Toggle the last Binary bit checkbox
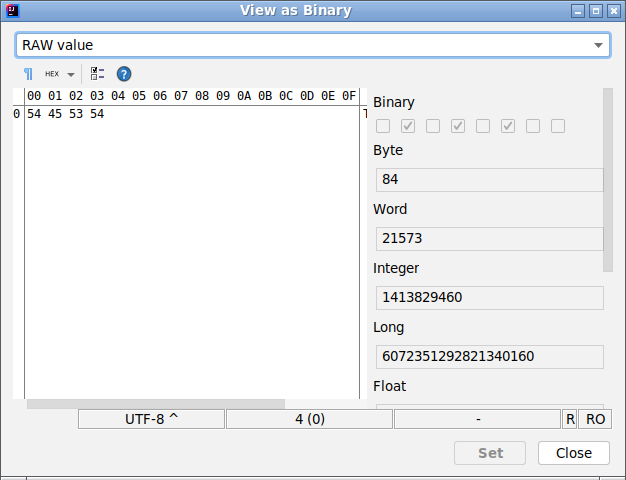This screenshot has height=480, width=626. pos(558,126)
